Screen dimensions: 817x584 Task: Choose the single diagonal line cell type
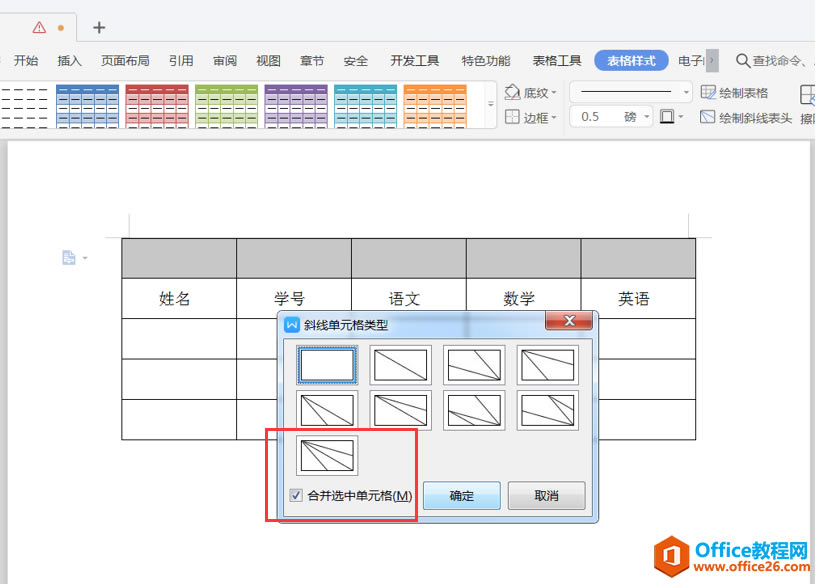[x=400, y=365]
